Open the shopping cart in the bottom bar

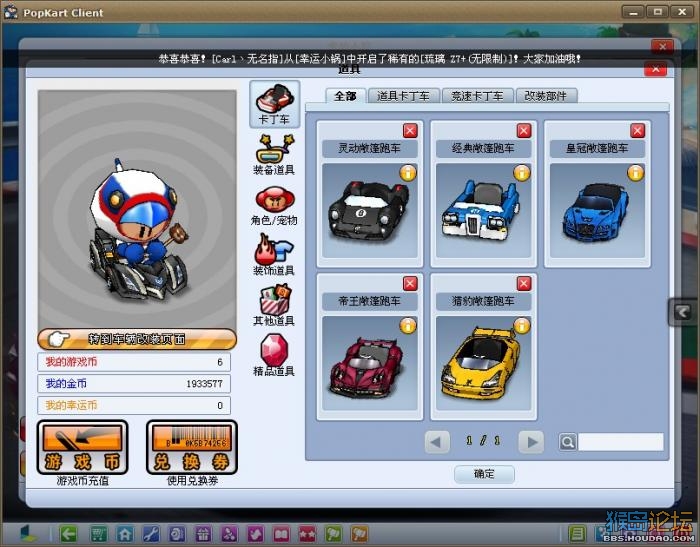point(99,534)
